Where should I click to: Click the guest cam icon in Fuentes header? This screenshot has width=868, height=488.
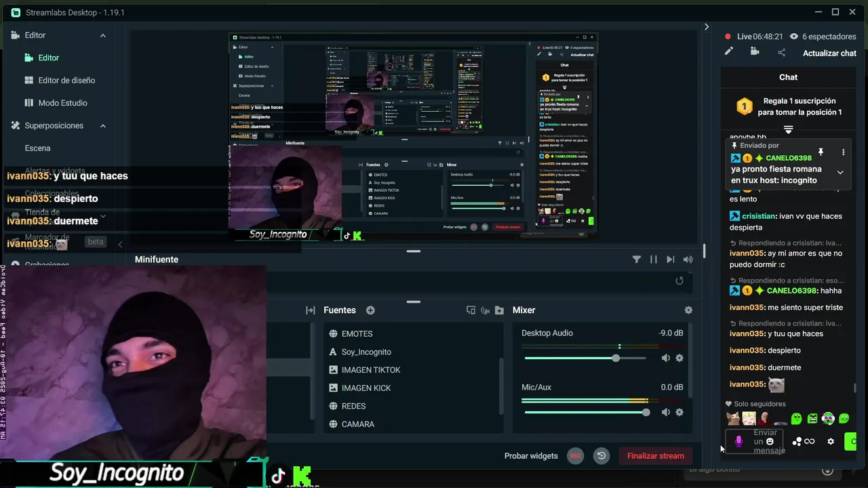(486, 310)
